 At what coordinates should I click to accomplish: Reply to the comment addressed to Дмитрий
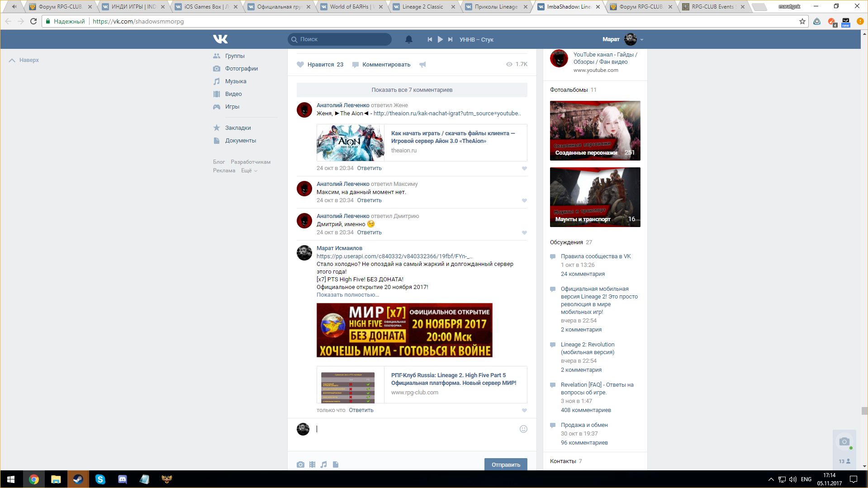(x=369, y=232)
